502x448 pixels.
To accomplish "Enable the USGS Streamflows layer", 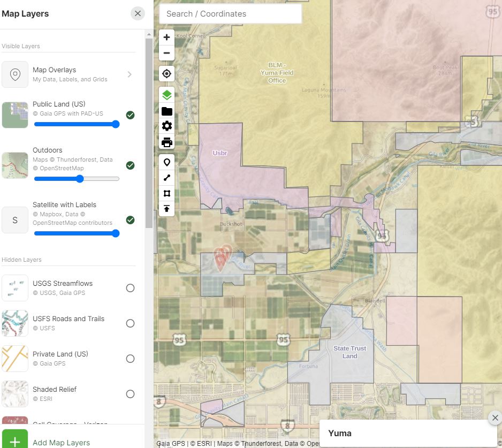I will (130, 288).
